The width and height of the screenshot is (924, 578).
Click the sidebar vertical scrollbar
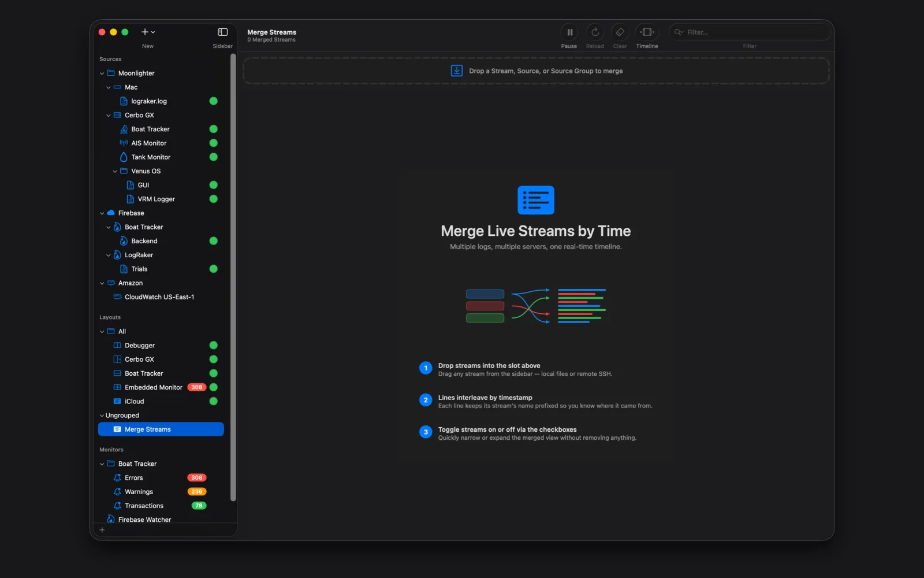click(x=233, y=277)
